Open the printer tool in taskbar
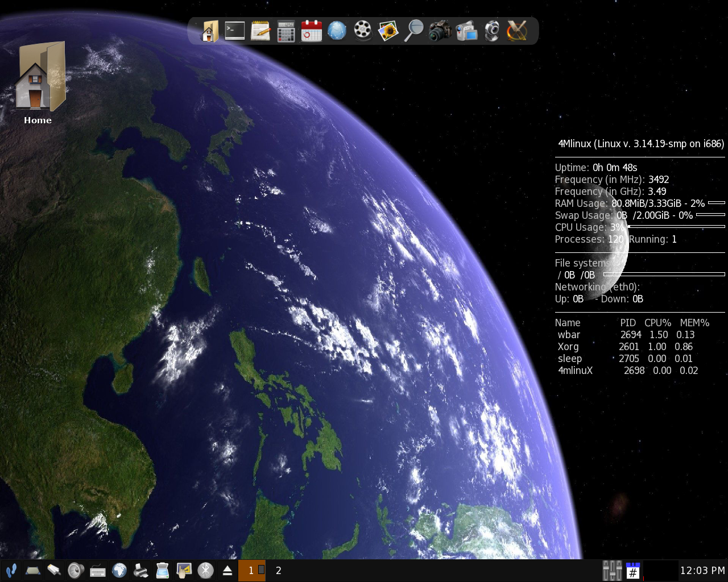This screenshot has height=582, width=728. coord(140,570)
